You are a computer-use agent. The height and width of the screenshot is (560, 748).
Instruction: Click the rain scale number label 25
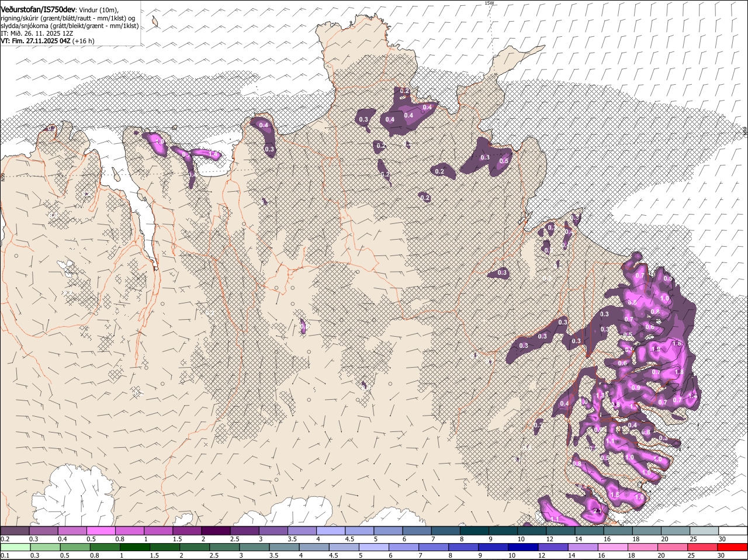click(692, 555)
